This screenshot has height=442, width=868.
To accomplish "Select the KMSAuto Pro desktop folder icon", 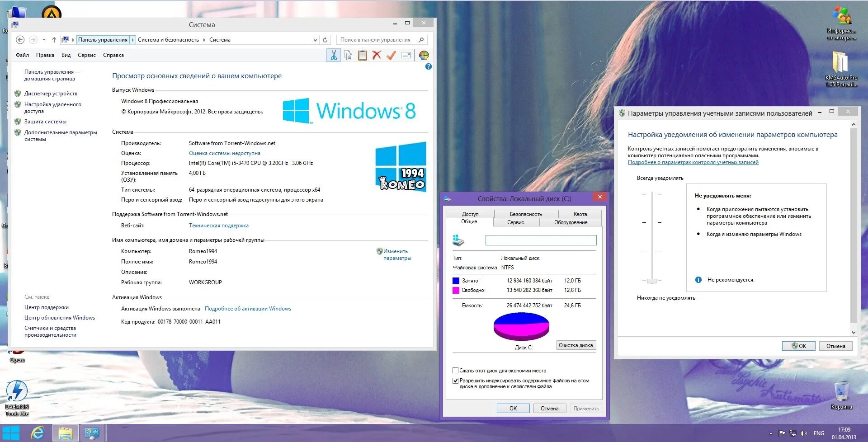I will point(841,69).
